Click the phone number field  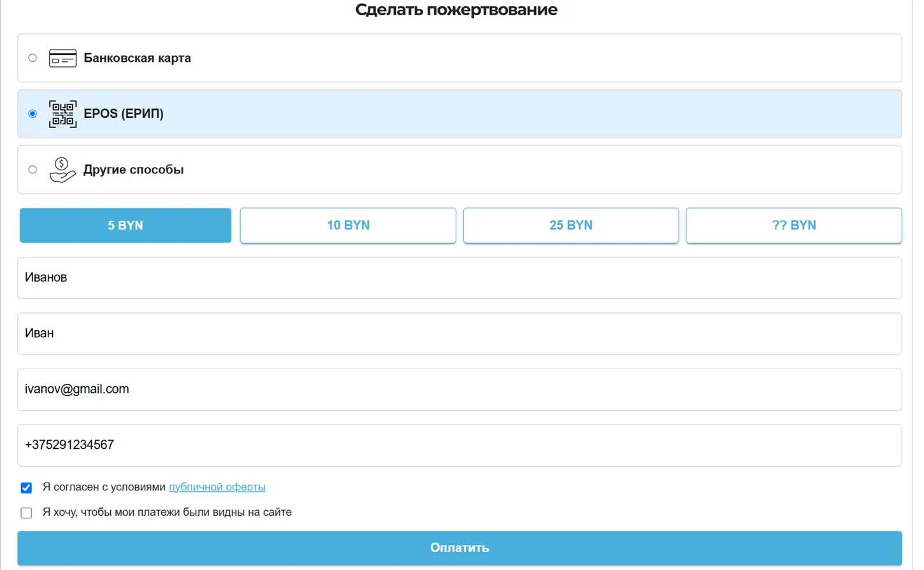459,445
